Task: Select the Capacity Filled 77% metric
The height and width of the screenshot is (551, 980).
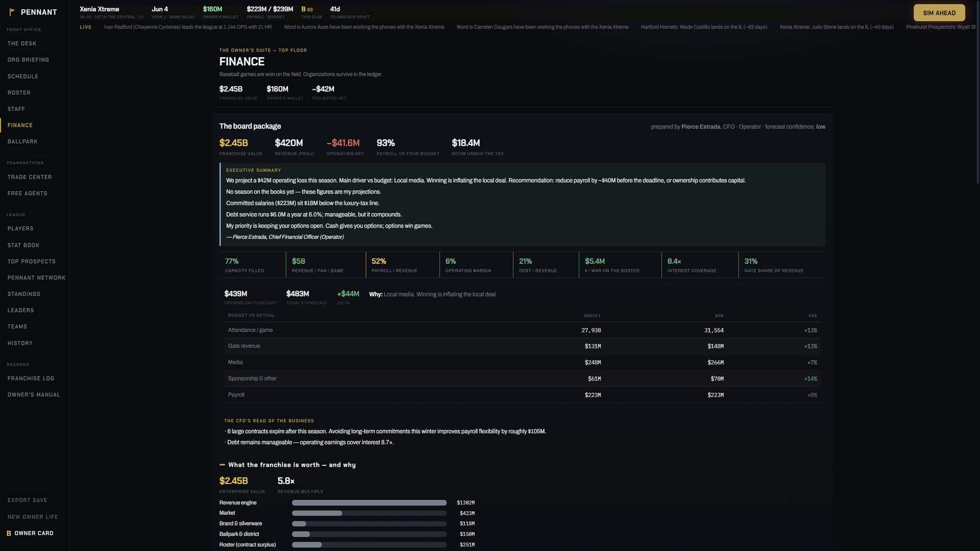Action: [253, 265]
